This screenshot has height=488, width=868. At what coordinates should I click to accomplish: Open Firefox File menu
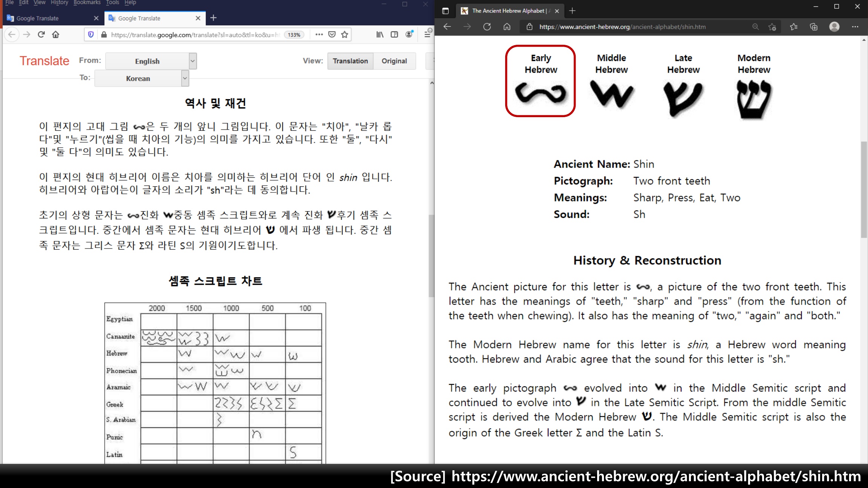pos(9,3)
